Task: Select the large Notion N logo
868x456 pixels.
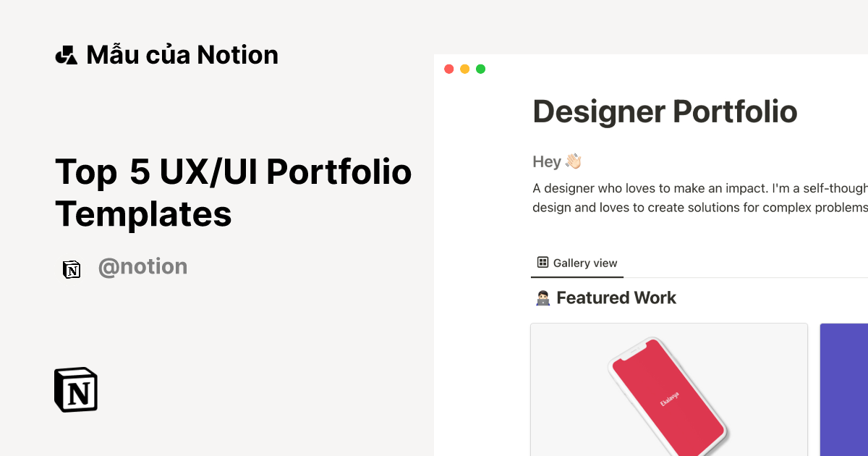Action: pyautogui.click(x=75, y=390)
